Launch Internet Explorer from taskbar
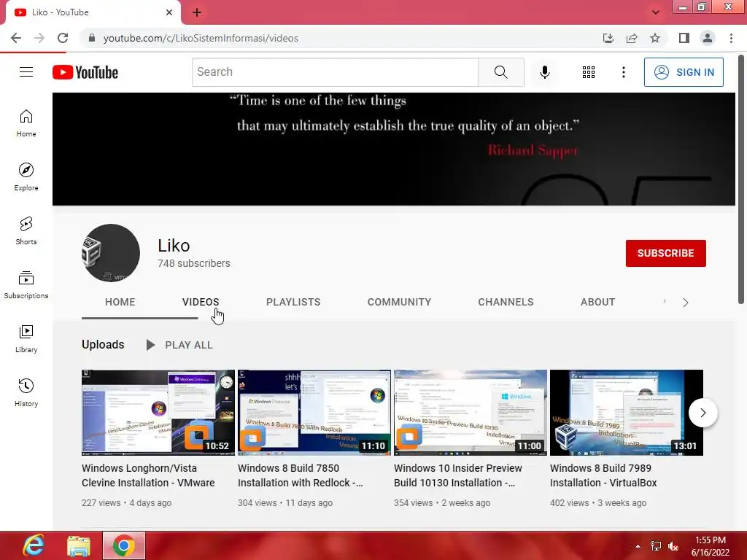 pos(34,545)
